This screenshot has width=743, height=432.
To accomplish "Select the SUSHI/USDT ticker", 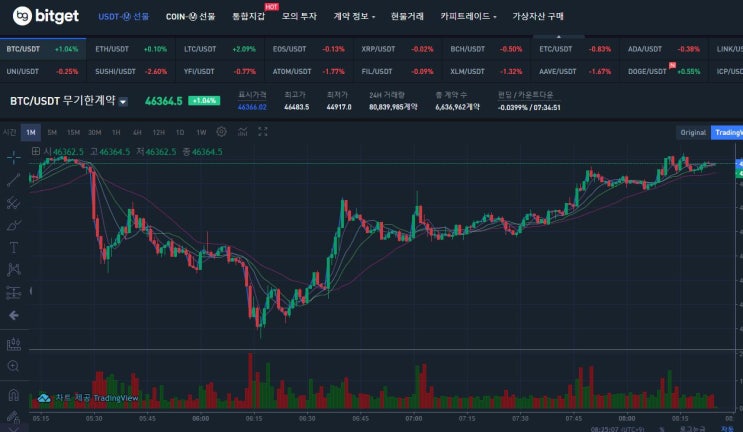I will click(131, 71).
